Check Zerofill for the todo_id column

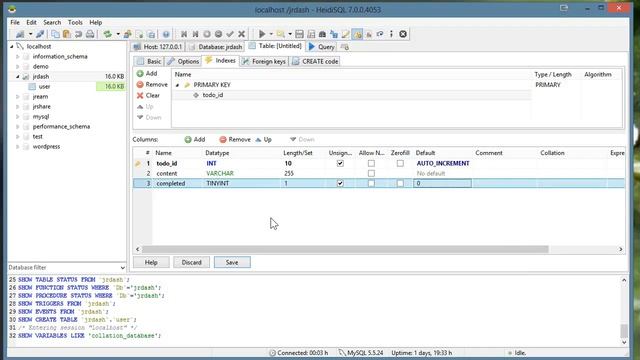(x=400, y=163)
